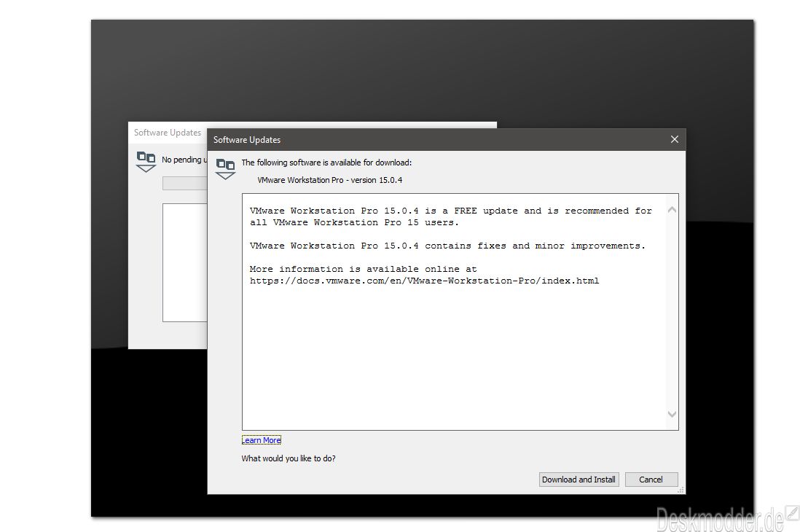Cancel the software update dialog

click(x=651, y=480)
